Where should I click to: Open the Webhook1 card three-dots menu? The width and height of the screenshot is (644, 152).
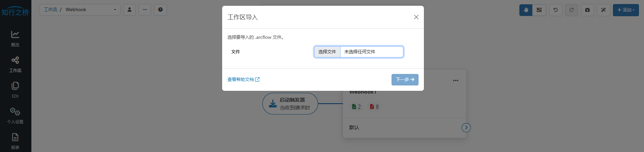pos(456,80)
